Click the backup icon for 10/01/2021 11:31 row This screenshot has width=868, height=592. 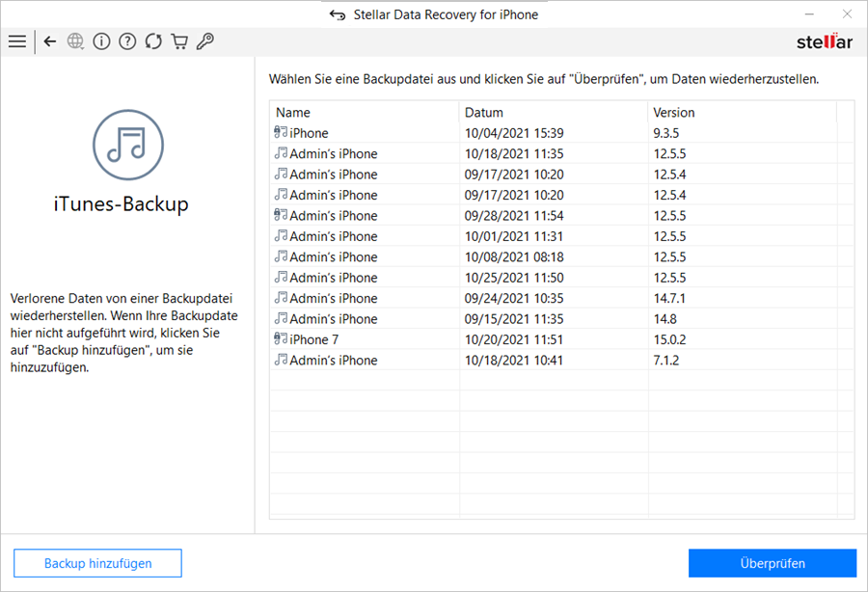[281, 235]
